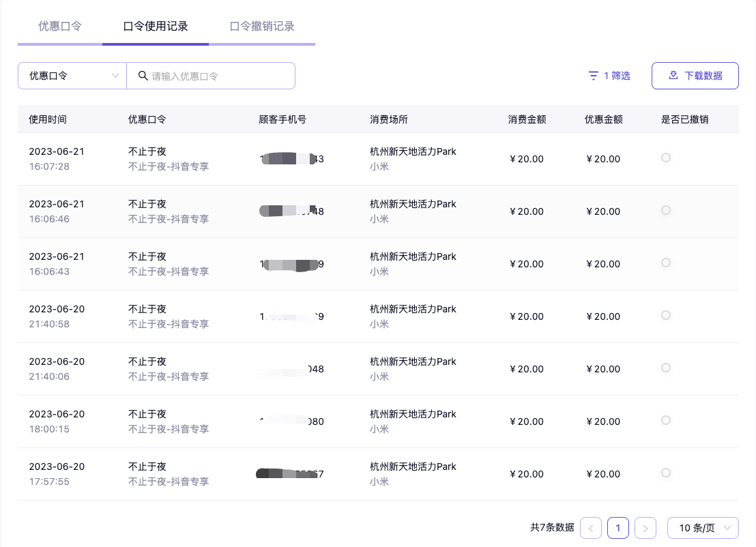Click the filter funnel icon
The height and width of the screenshot is (547, 756).
pyautogui.click(x=594, y=76)
